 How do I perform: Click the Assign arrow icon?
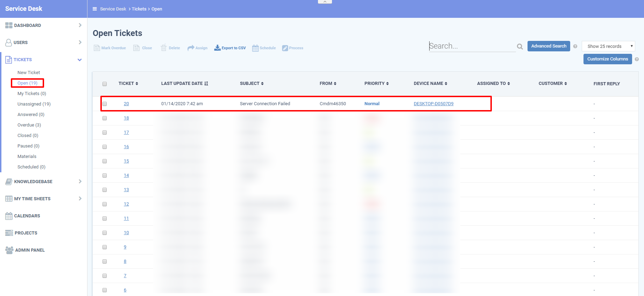click(191, 48)
